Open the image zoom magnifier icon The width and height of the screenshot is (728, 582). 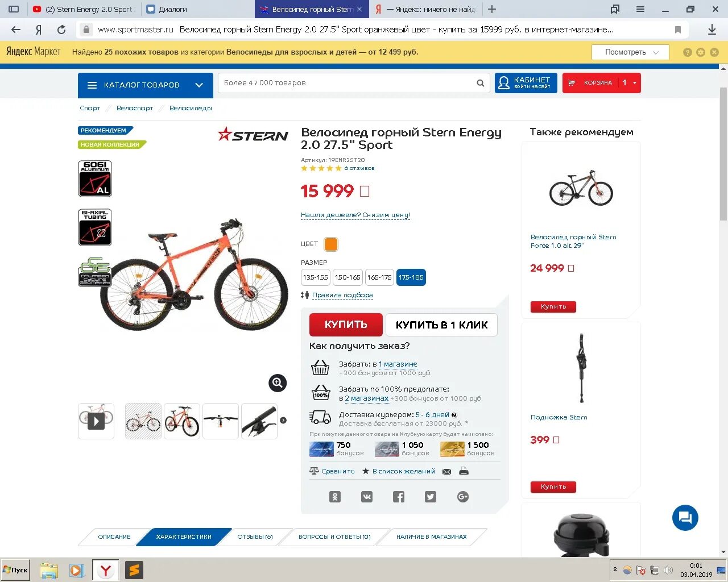(278, 383)
